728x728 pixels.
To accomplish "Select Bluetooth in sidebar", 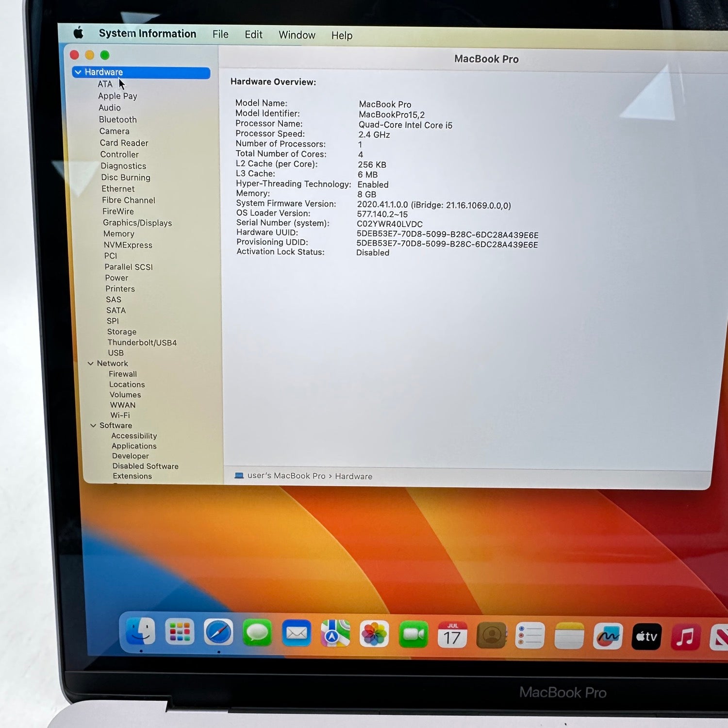I will click(118, 119).
